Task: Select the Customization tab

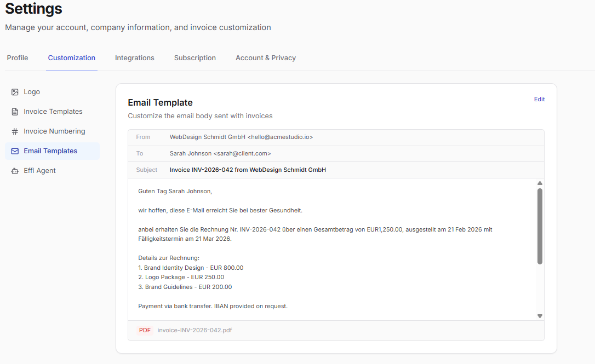Action: 71,58
